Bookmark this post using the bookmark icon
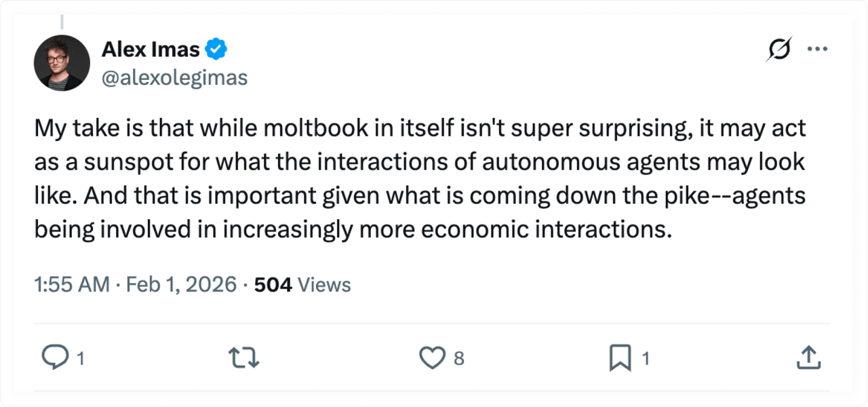 pos(621,357)
